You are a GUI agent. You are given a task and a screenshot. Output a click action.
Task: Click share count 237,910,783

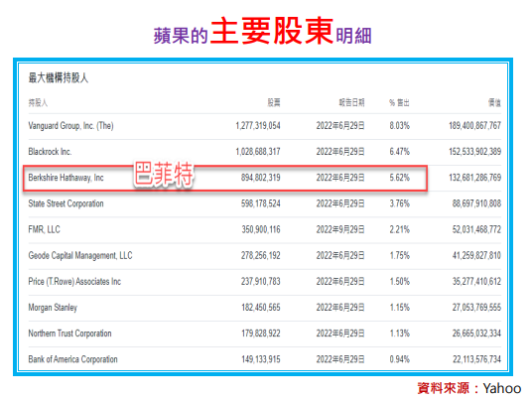coord(261,282)
